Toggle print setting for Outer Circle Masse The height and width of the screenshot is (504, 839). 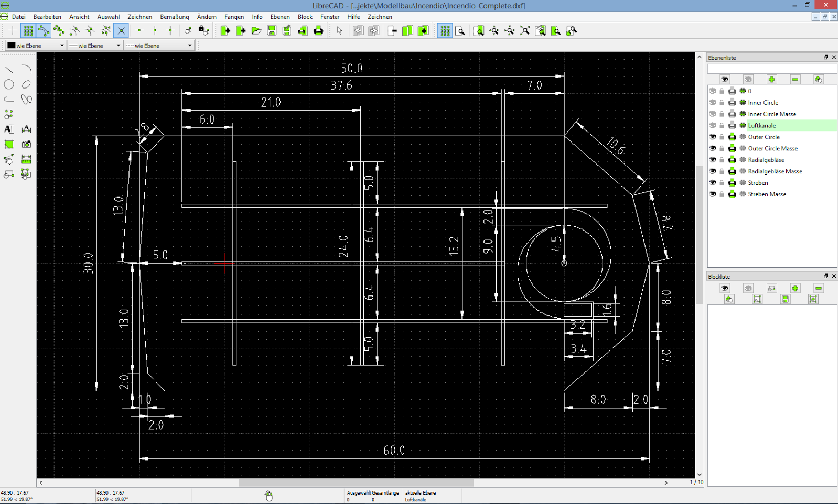(x=732, y=148)
